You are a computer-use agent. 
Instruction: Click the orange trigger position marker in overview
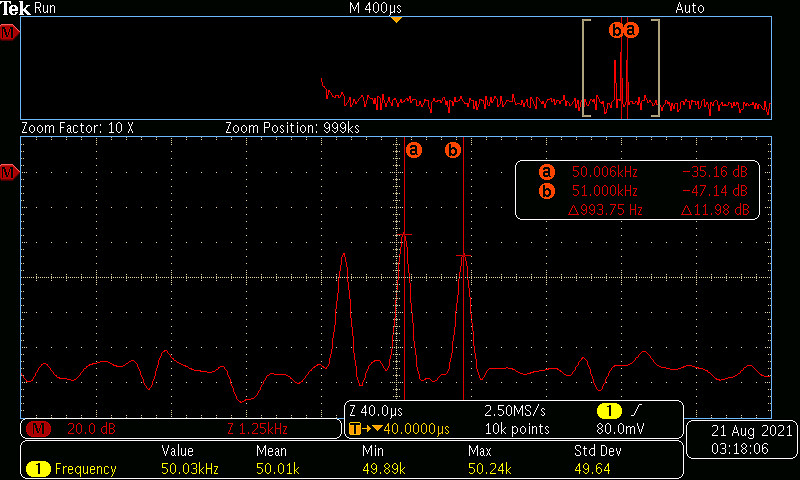coord(396,20)
